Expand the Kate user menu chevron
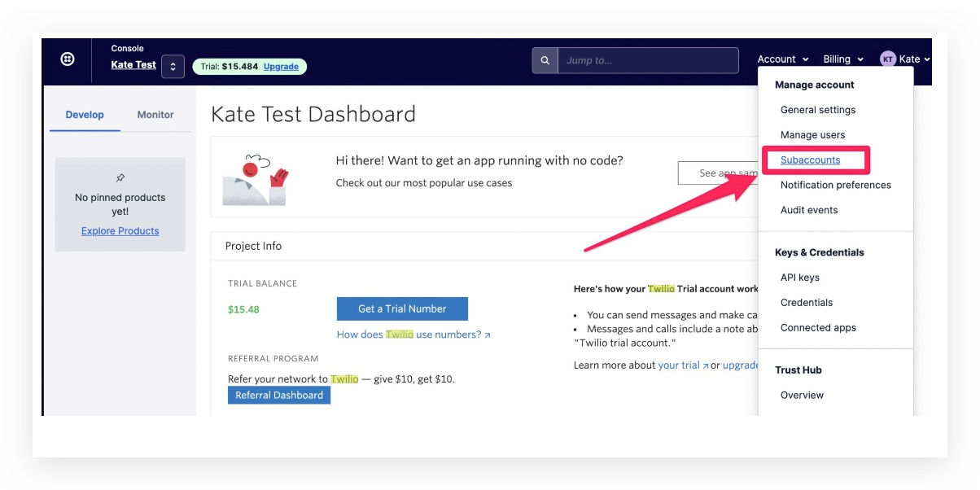Screen dimensions: 980x490 (x=927, y=59)
